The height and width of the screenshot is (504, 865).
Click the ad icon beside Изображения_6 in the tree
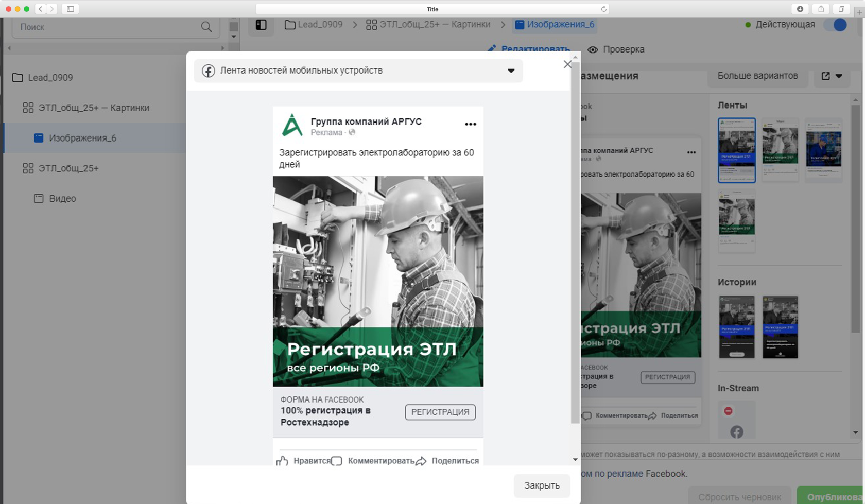point(39,138)
